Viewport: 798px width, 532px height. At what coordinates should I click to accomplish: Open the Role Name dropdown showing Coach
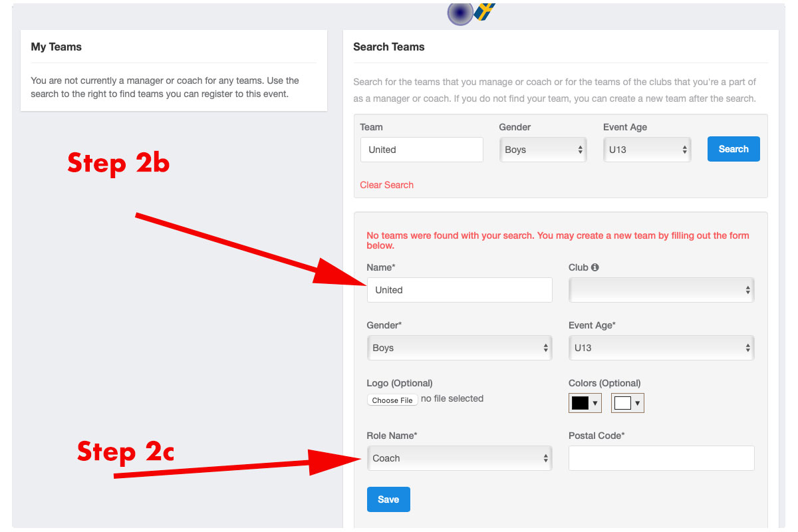coord(460,458)
